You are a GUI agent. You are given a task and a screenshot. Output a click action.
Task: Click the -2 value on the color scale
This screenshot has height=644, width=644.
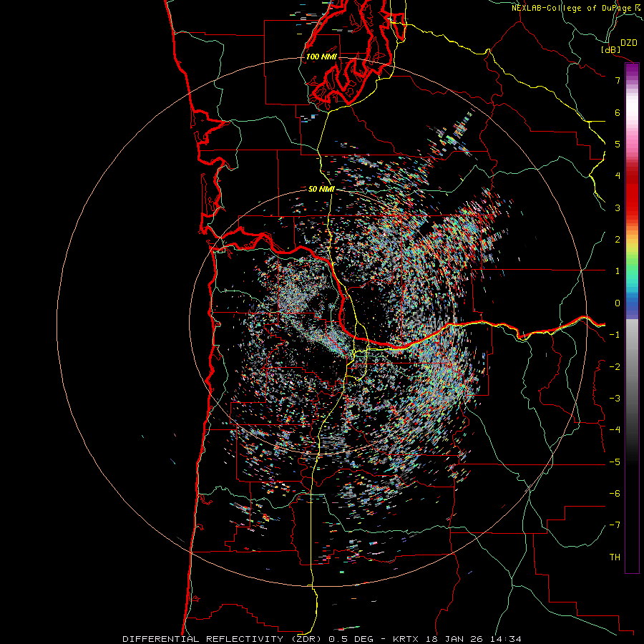coord(615,367)
